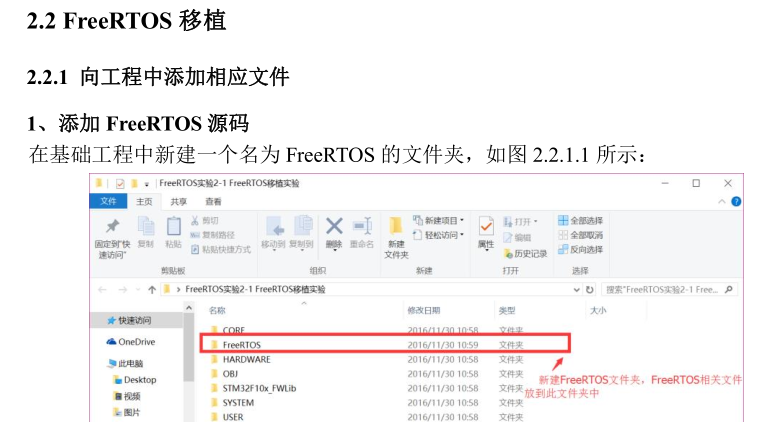Click the red X Delete icon
This screenshot has width=781, height=422.
334,226
